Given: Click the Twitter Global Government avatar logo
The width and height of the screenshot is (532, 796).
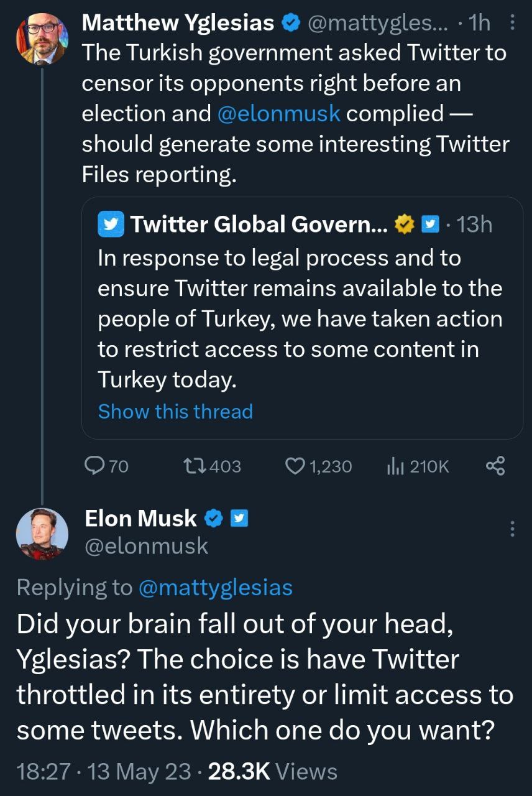Looking at the screenshot, I should (x=111, y=224).
